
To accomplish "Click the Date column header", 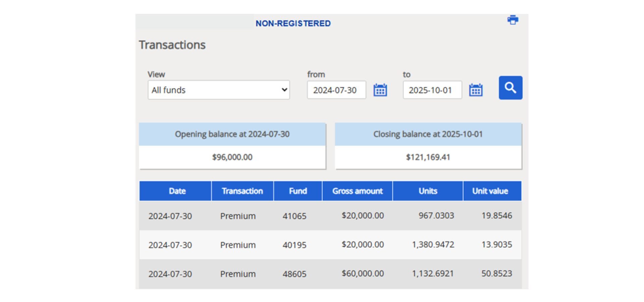I will [177, 191].
